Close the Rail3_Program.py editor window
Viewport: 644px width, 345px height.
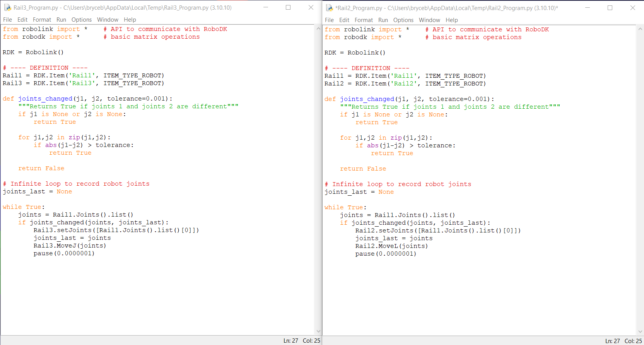tap(311, 7)
